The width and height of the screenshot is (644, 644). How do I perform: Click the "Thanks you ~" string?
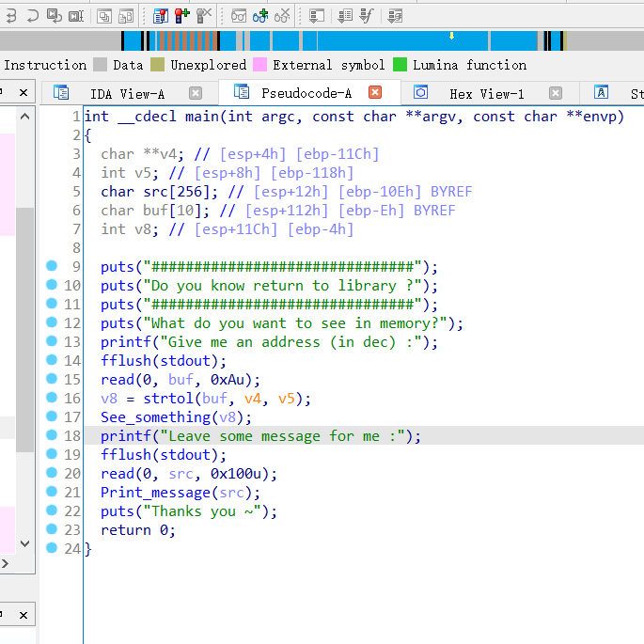tap(202, 511)
